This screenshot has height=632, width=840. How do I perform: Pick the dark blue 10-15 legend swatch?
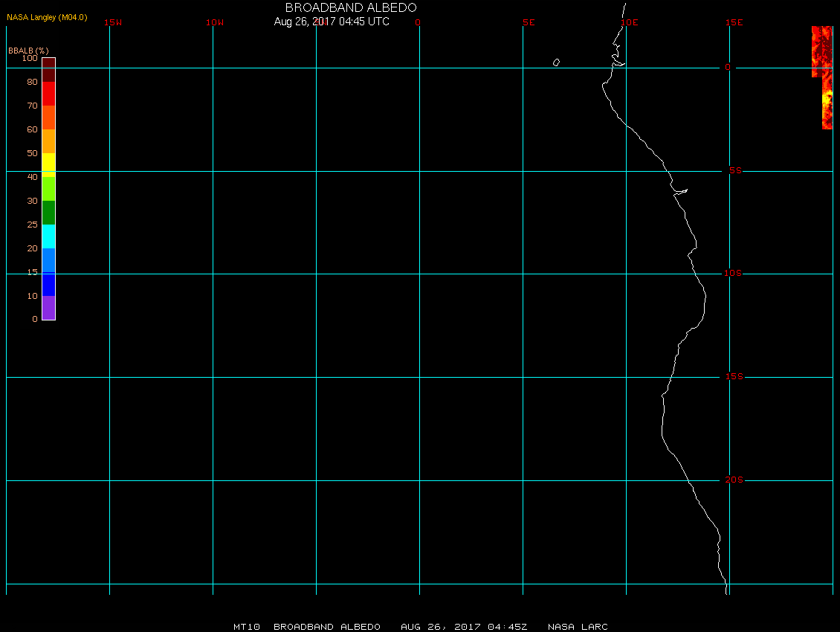pos(49,284)
